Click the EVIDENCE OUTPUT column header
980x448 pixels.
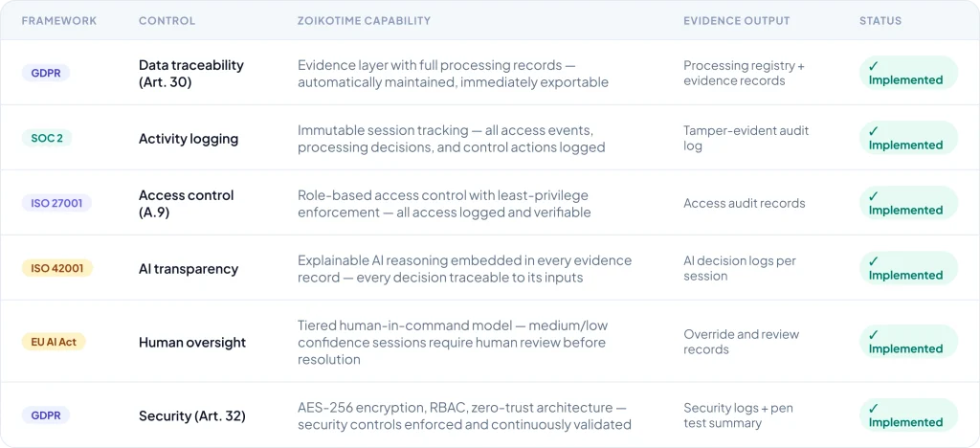coord(737,21)
